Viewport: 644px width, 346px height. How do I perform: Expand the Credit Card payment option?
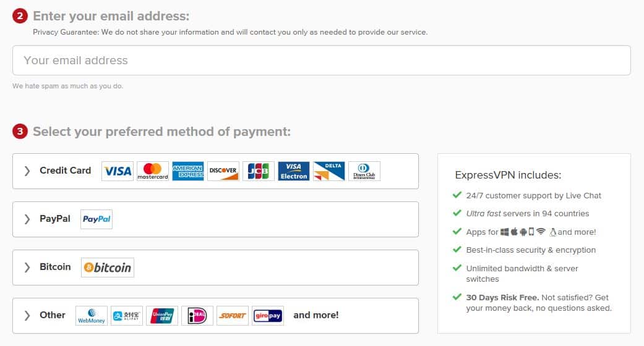pos(216,171)
